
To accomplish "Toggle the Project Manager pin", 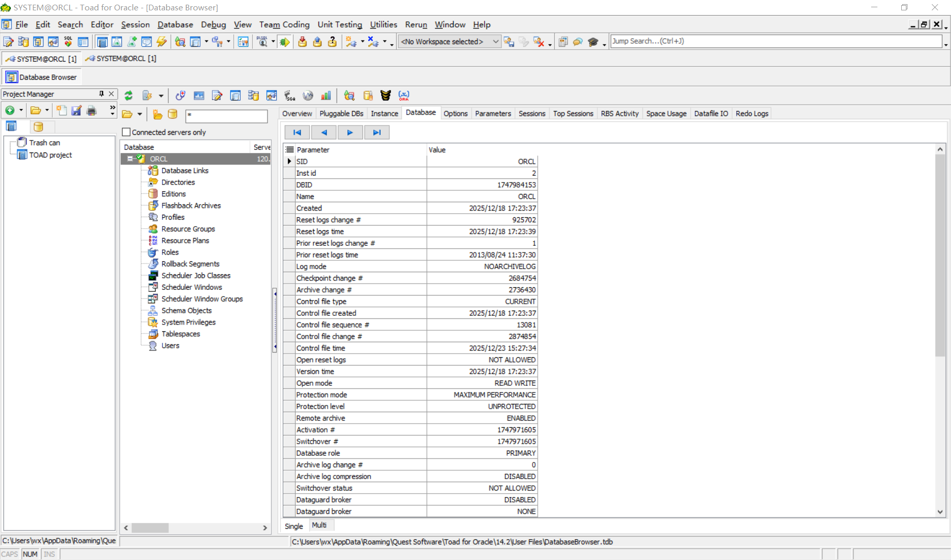I will (102, 94).
